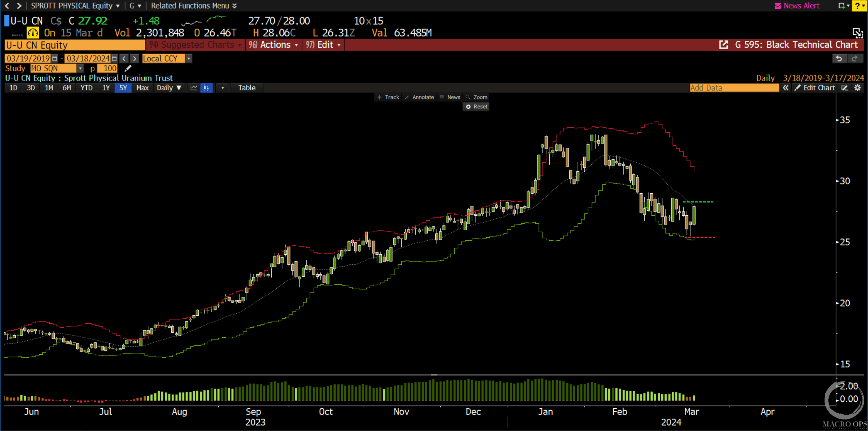868x431 pixels.
Task: Click the orange gauge icon near On 15 Mar
Action: coord(33,33)
